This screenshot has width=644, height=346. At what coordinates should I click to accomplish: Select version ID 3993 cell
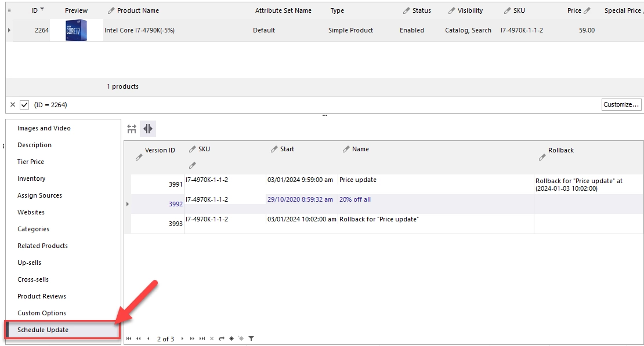(x=158, y=224)
